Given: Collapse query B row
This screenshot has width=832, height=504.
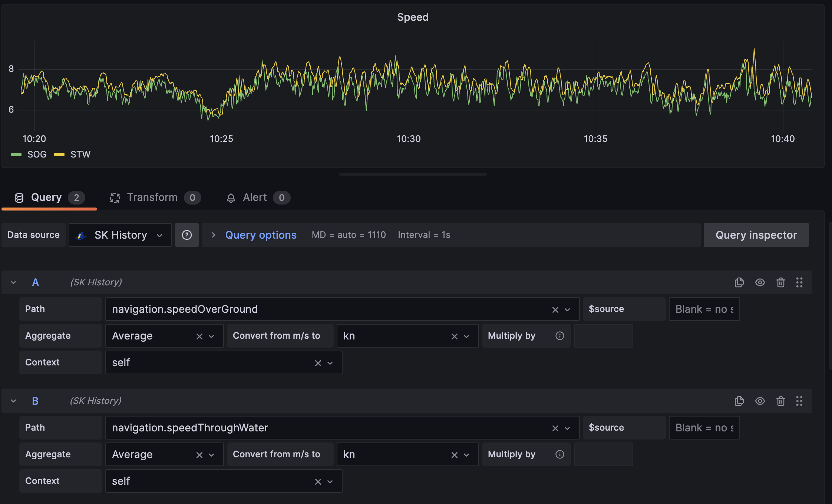Looking at the screenshot, I should (x=13, y=401).
